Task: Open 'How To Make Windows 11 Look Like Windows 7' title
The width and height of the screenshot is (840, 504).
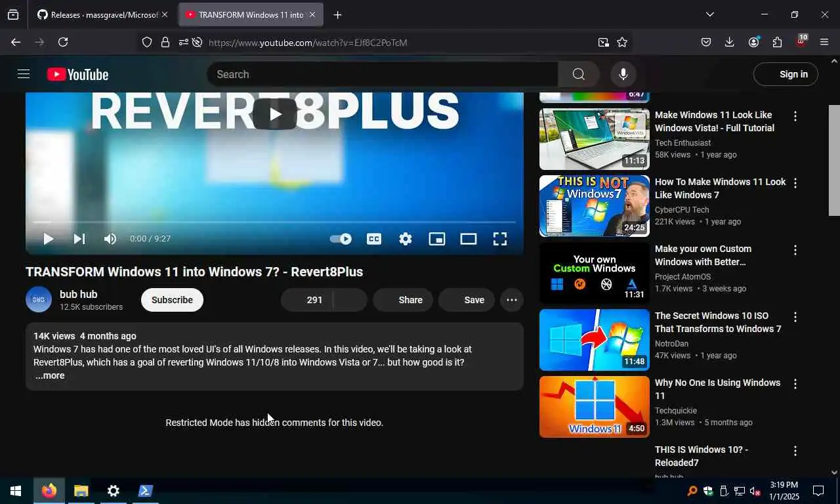Action: pos(720,188)
